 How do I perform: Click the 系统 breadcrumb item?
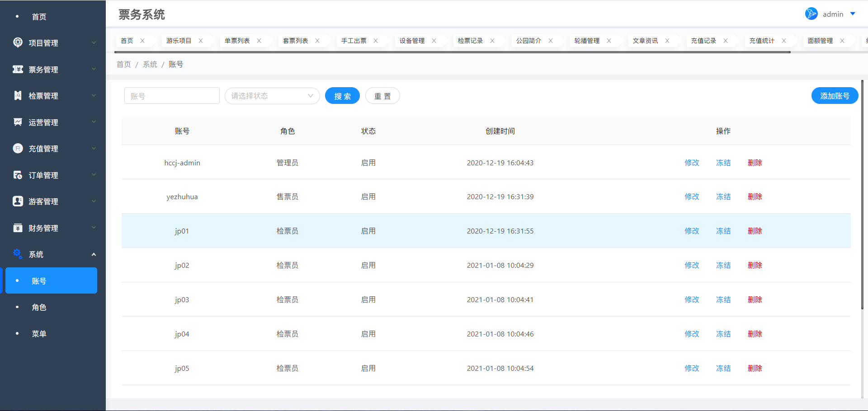(x=150, y=64)
